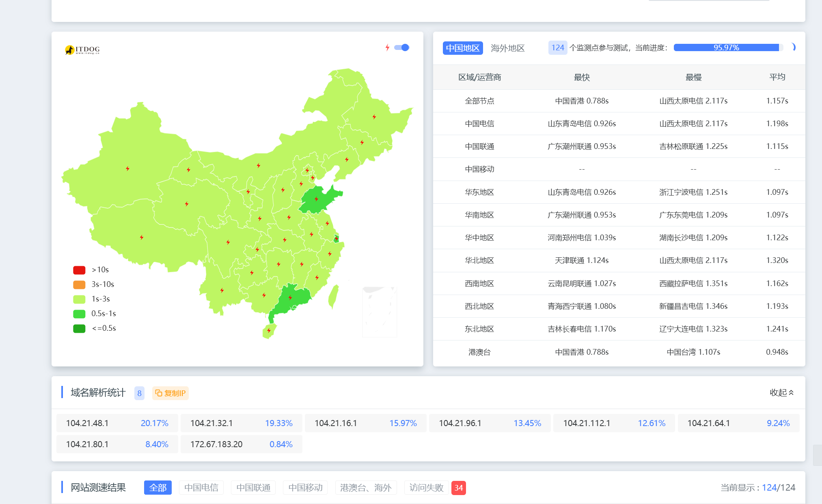Filter results by 港澳台、海外
The height and width of the screenshot is (504, 822).
coord(366,487)
